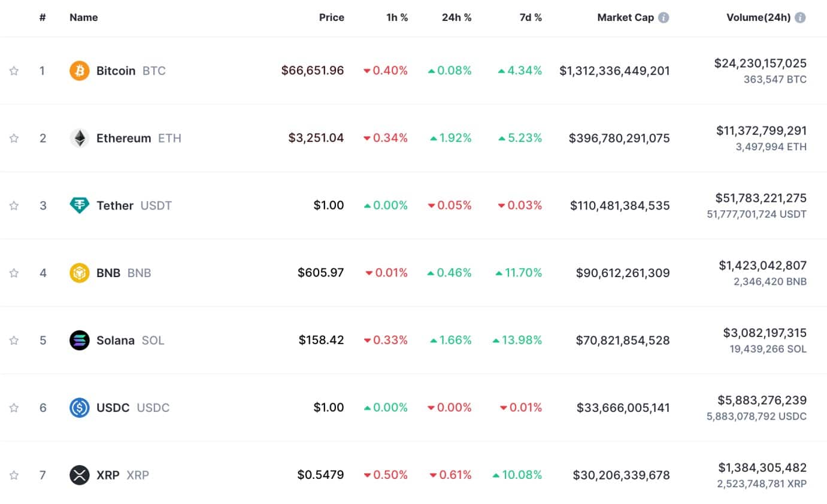
Task: Click Bitcoin volume $24,230,157,025
Action: tap(761, 63)
